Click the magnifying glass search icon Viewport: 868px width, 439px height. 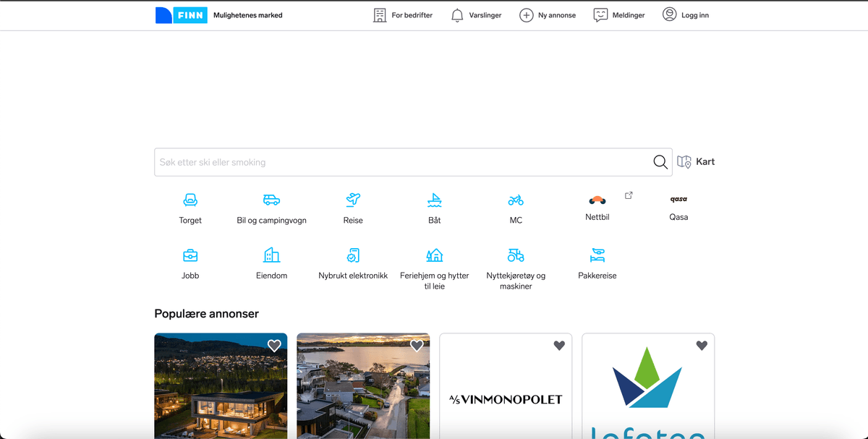pyautogui.click(x=660, y=162)
